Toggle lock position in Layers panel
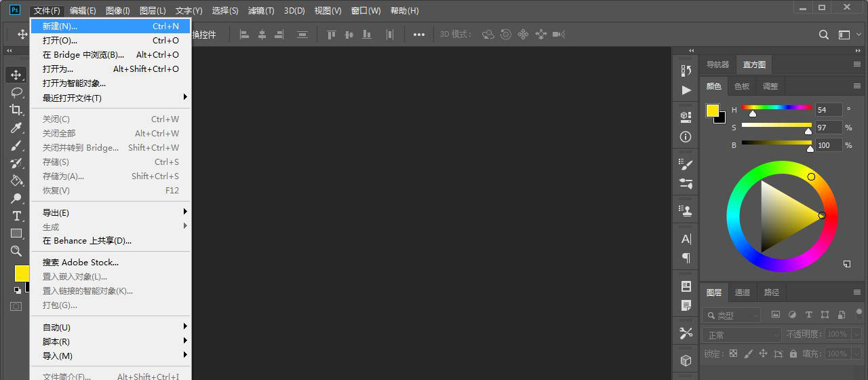Image resolution: width=868 pixels, height=380 pixels. point(763,354)
